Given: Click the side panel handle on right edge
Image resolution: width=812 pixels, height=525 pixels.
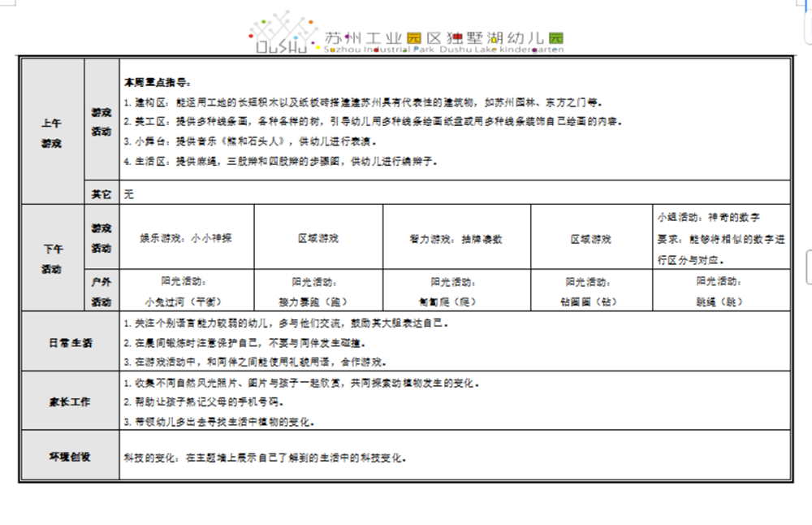Looking at the screenshot, I should pos(808,267).
